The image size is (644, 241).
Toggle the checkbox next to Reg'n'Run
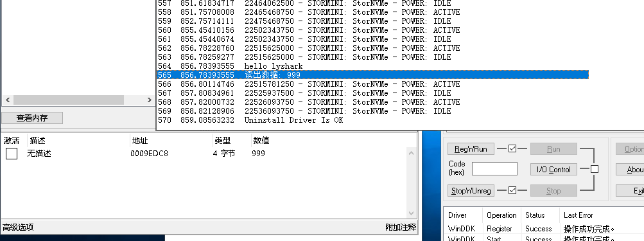512,148
